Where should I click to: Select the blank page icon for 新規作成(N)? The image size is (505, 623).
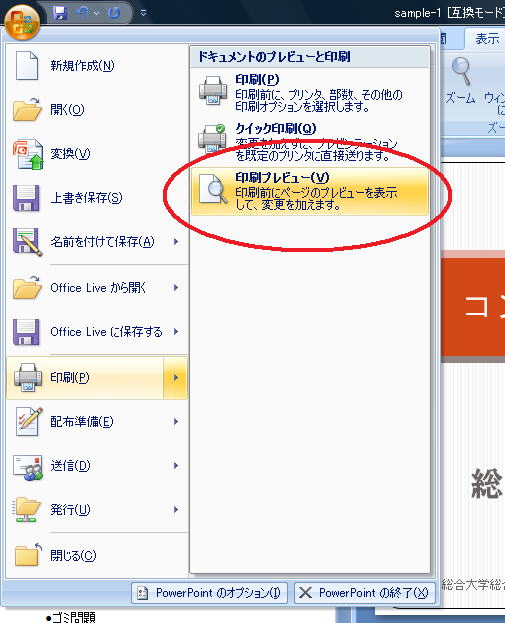(x=27, y=66)
